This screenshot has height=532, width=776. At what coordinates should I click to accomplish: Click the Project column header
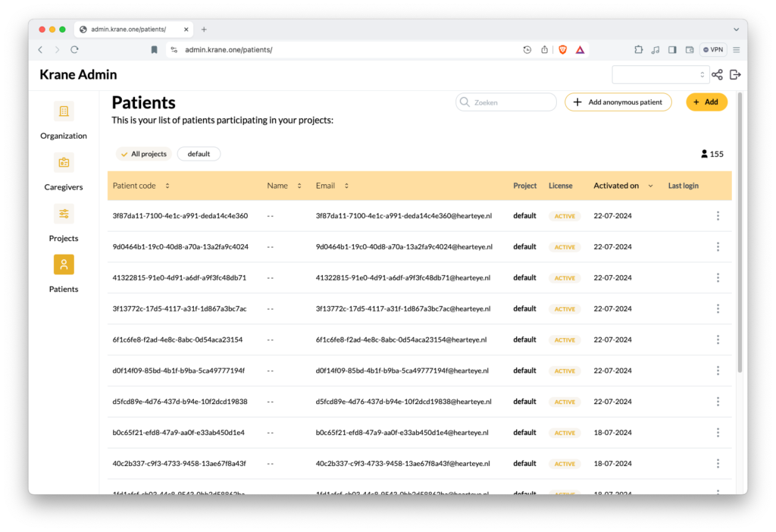tap(524, 186)
